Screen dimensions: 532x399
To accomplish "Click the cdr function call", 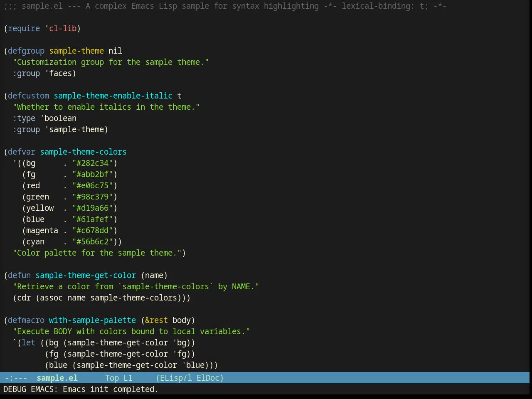I will click(x=24, y=298).
